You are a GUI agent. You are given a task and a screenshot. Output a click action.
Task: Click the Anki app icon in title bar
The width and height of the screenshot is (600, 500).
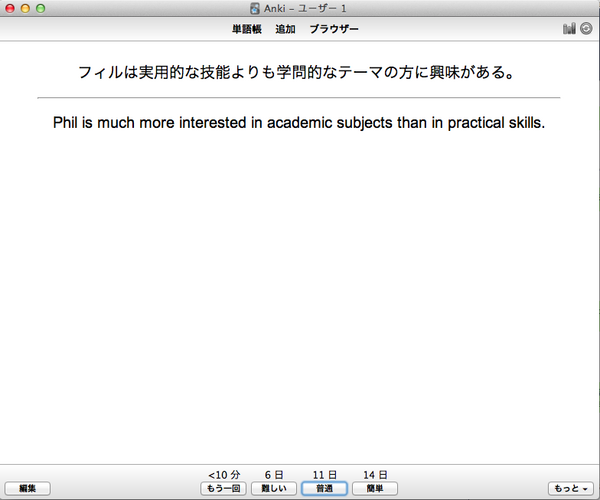tap(254, 8)
